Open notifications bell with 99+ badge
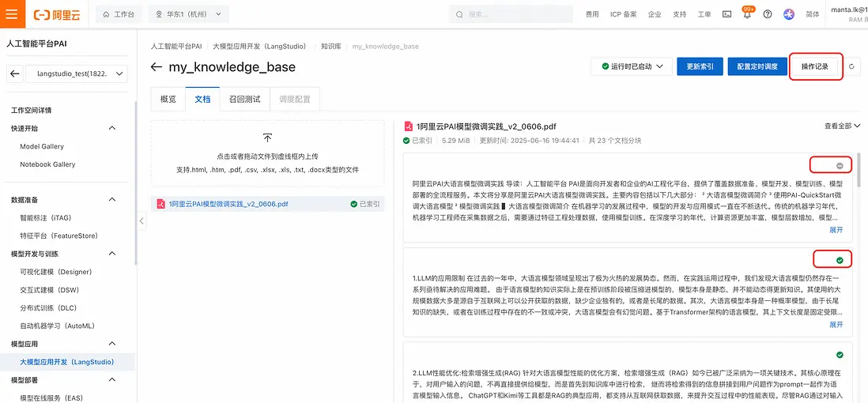Screen dimensions: 868x403 click(747, 14)
